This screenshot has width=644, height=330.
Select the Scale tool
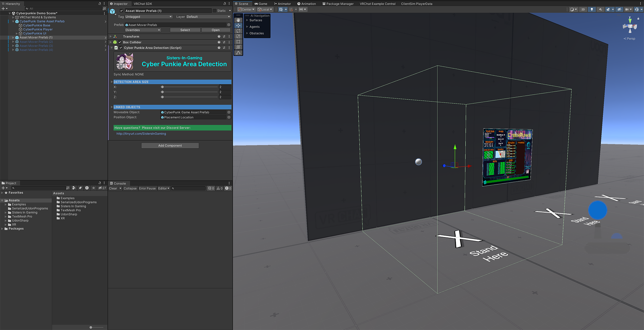[238, 36]
